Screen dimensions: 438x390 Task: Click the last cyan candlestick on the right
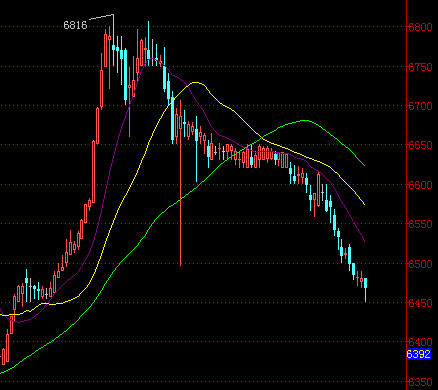tap(366, 287)
